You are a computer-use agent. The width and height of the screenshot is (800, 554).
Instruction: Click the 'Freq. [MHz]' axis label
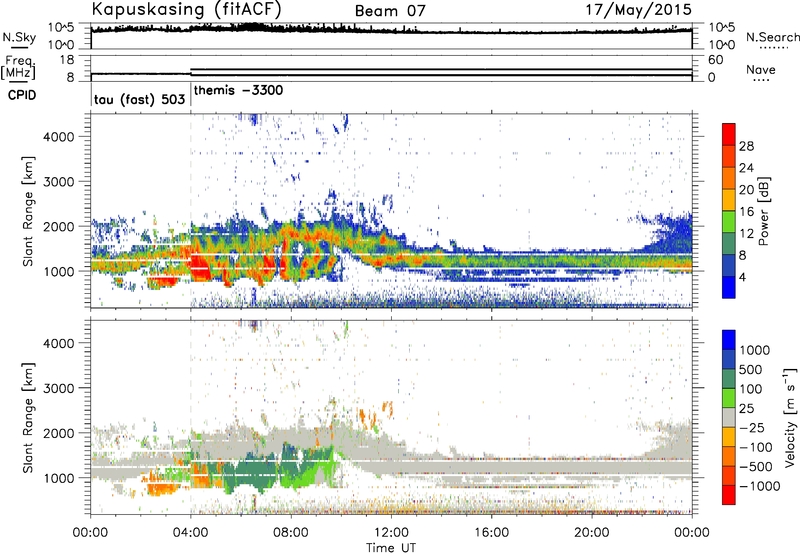pos(18,68)
